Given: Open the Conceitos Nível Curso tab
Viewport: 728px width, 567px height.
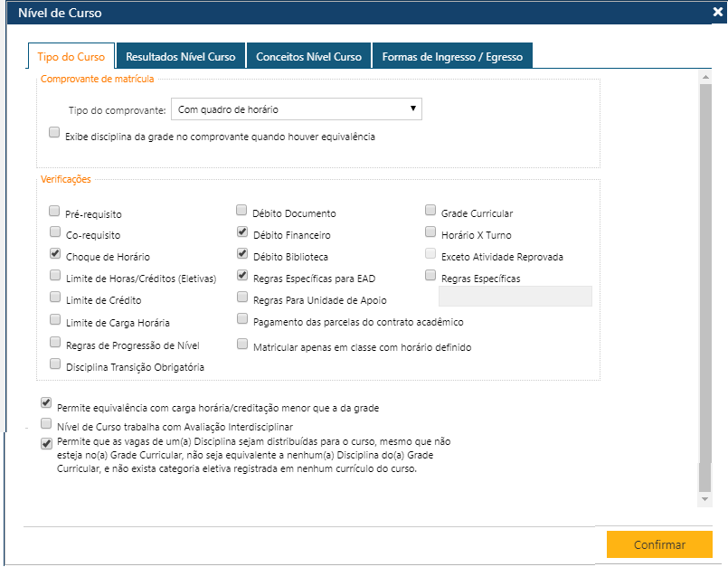Looking at the screenshot, I should (308, 57).
